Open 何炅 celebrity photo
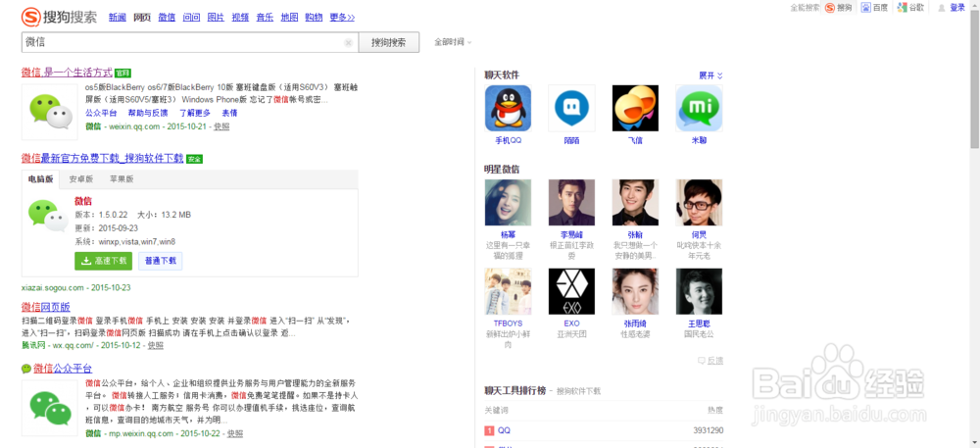Screen dimensions: 980x448 pyautogui.click(x=699, y=203)
